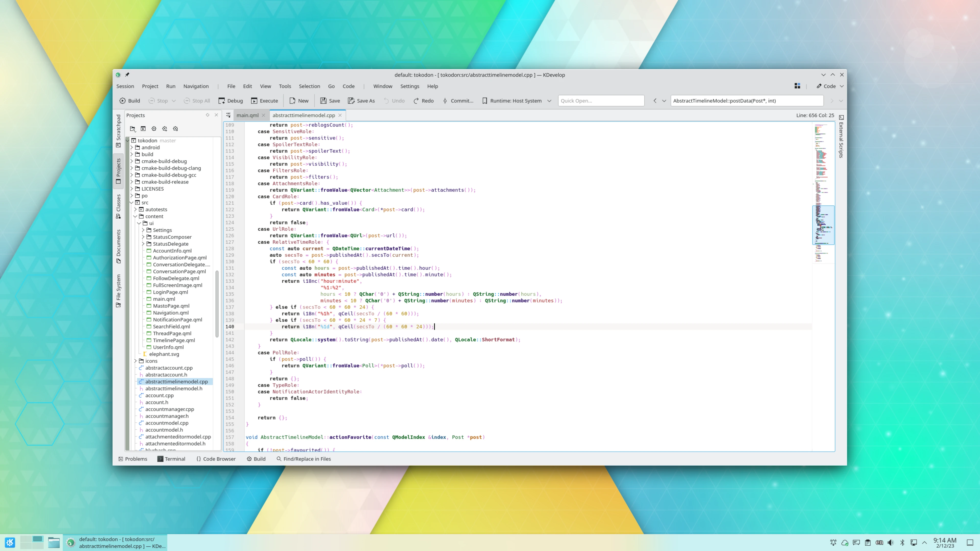Image resolution: width=980 pixels, height=551 pixels.
Task: Open the Navigation menu
Action: (x=195, y=86)
